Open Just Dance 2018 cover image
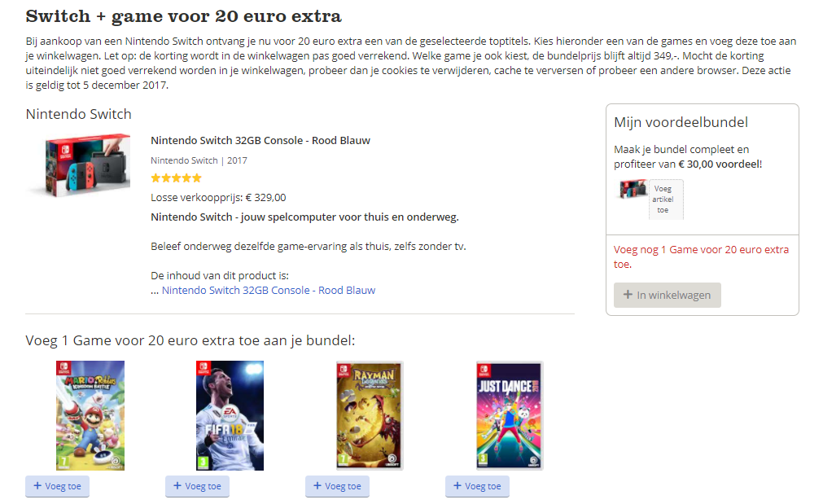Viewport: 823px width, 504px height. click(509, 415)
